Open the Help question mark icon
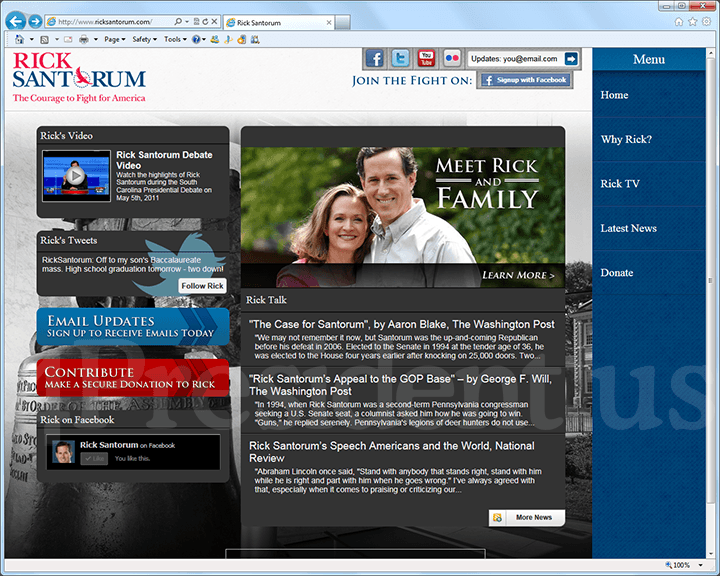The image size is (720, 576). 196,40
